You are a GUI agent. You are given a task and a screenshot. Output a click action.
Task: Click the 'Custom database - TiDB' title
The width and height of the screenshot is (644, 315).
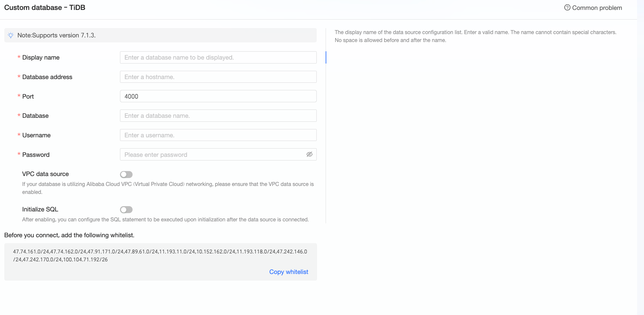pos(45,8)
